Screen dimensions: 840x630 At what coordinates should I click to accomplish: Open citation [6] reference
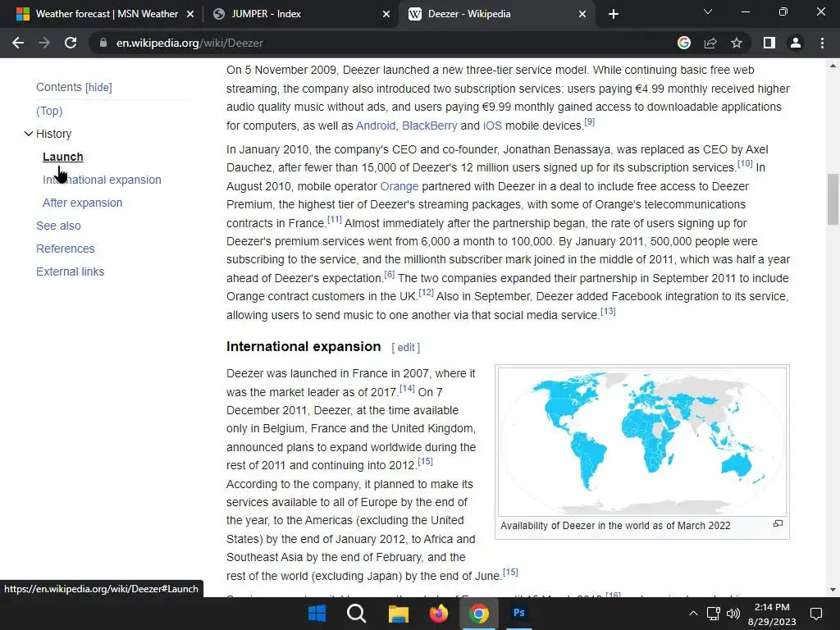click(x=390, y=274)
